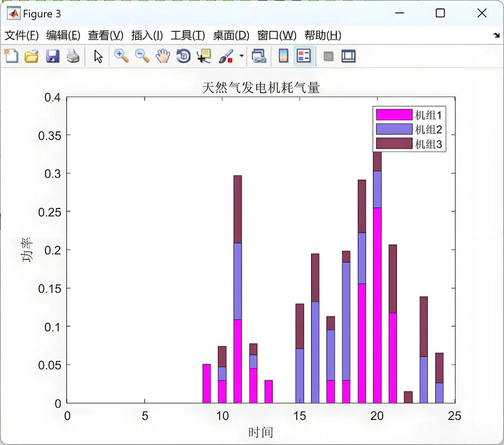This screenshot has width=504, height=445.
Task: Enable the Data Cursor tool
Action: pyautogui.click(x=204, y=56)
